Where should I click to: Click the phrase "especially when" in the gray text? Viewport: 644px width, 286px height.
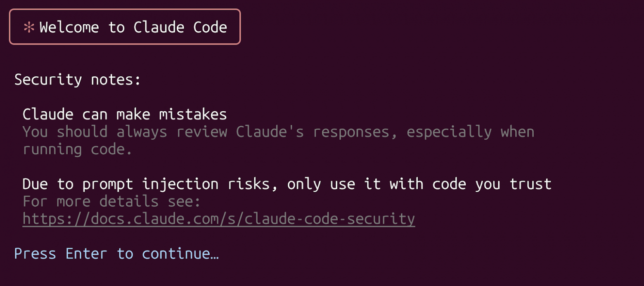tap(470, 132)
